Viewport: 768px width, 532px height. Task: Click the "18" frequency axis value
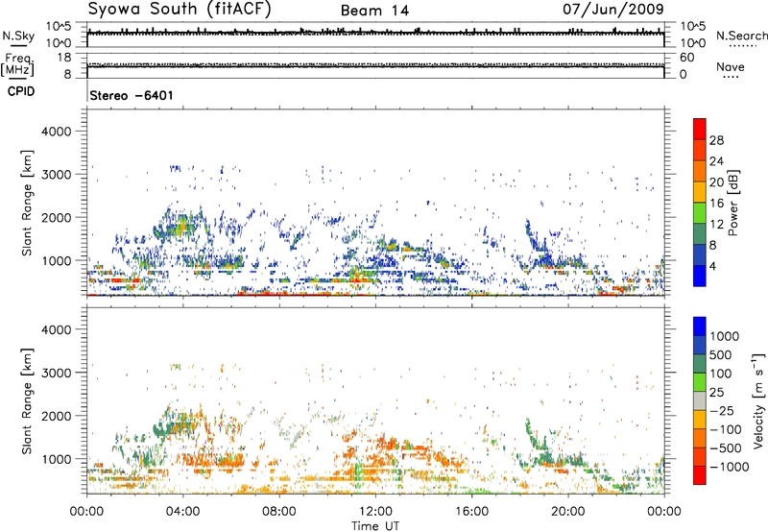click(x=64, y=58)
